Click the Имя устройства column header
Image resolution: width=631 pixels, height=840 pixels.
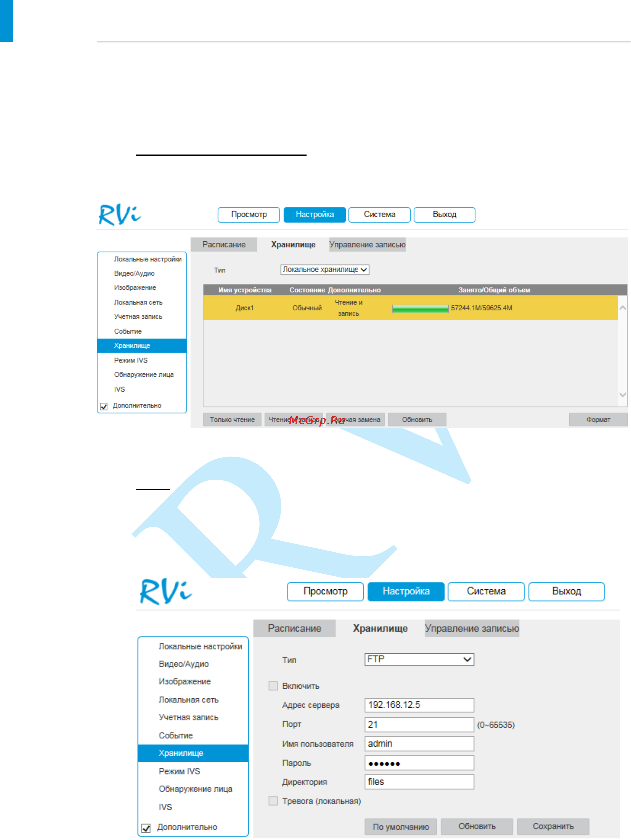click(x=245, y=290)
